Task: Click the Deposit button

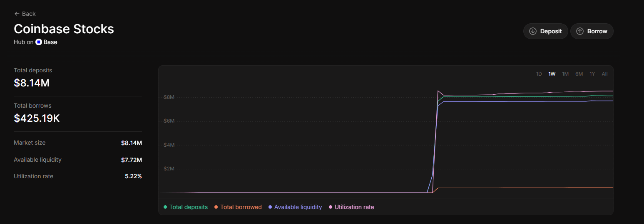Action: coord(545,31)
